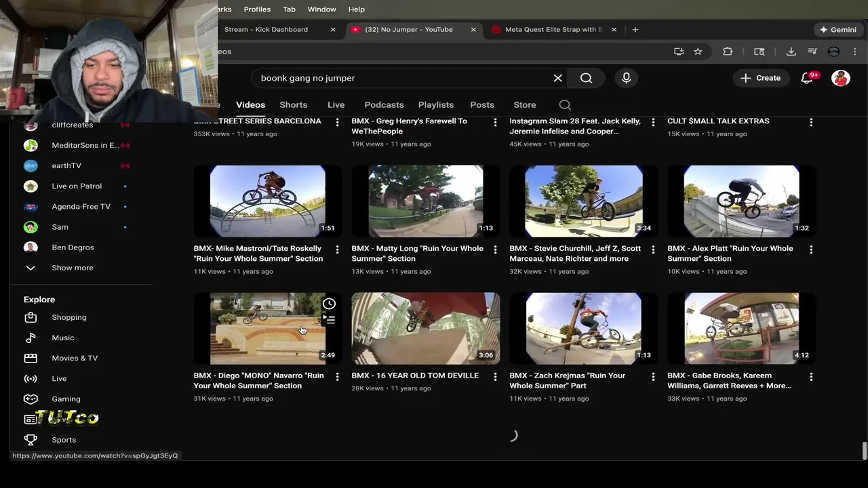Viewport: 868px width, 488px height.
Task: Open the Help menu in menu bar
Action: pyautogui.click(x=356, y=9)
